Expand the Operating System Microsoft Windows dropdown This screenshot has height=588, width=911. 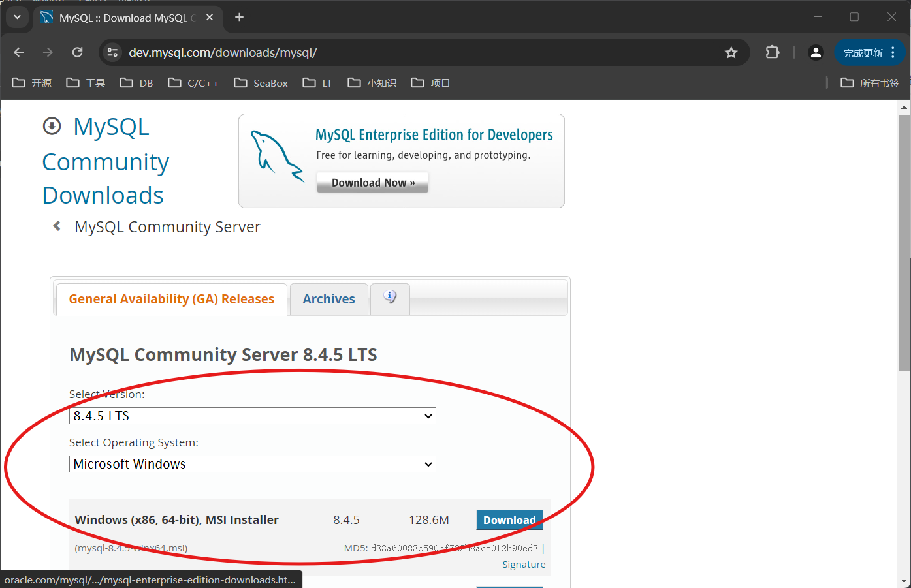(x=253, y=464)
